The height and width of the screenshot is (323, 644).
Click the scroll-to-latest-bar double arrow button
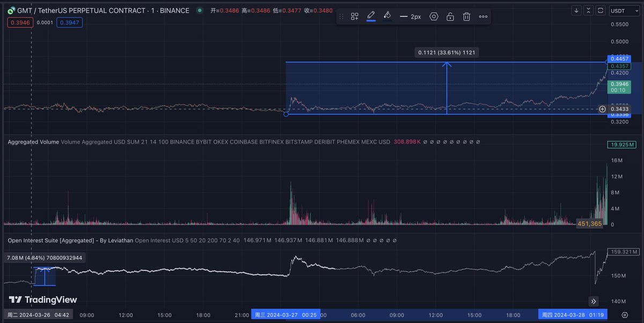coord(594,301)
